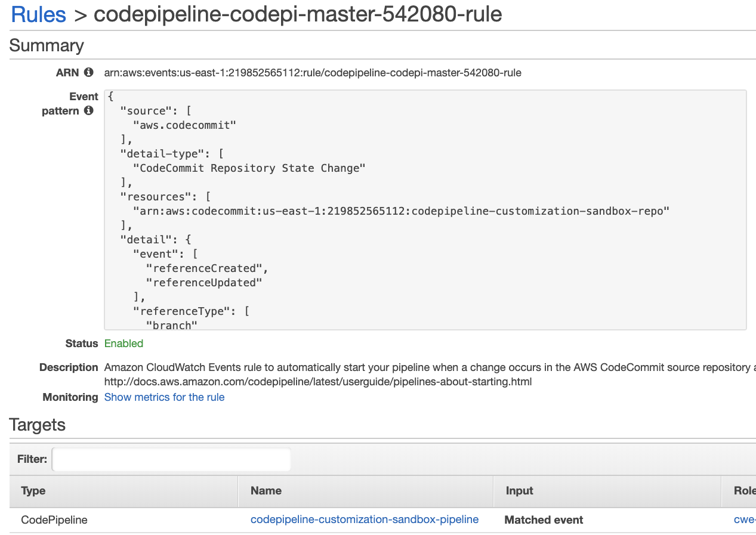The height and width of the screenshot is (535, 756).
Task: Select the Matched event cell
Action: pyautogui.click(x=544, y=520)
